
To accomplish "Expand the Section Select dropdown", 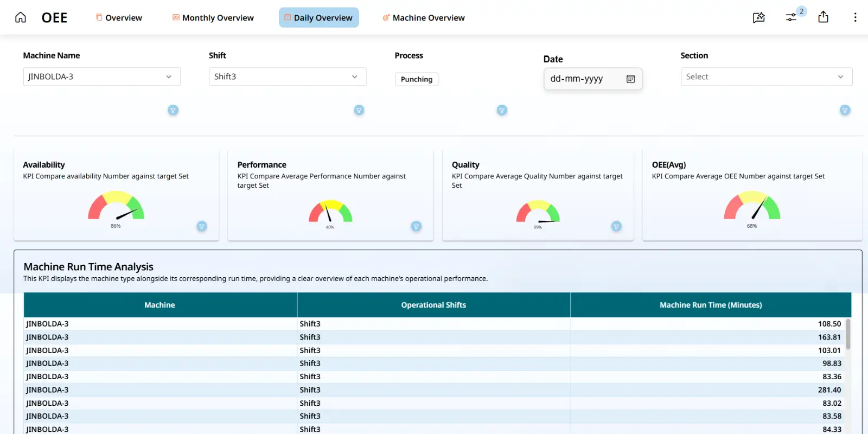I will tap(766, 76).
